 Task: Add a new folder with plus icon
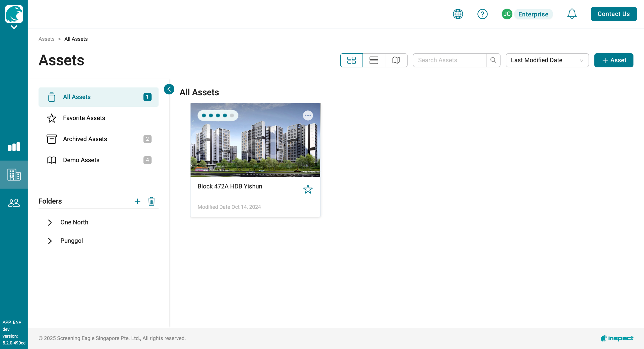click(137, 201)
